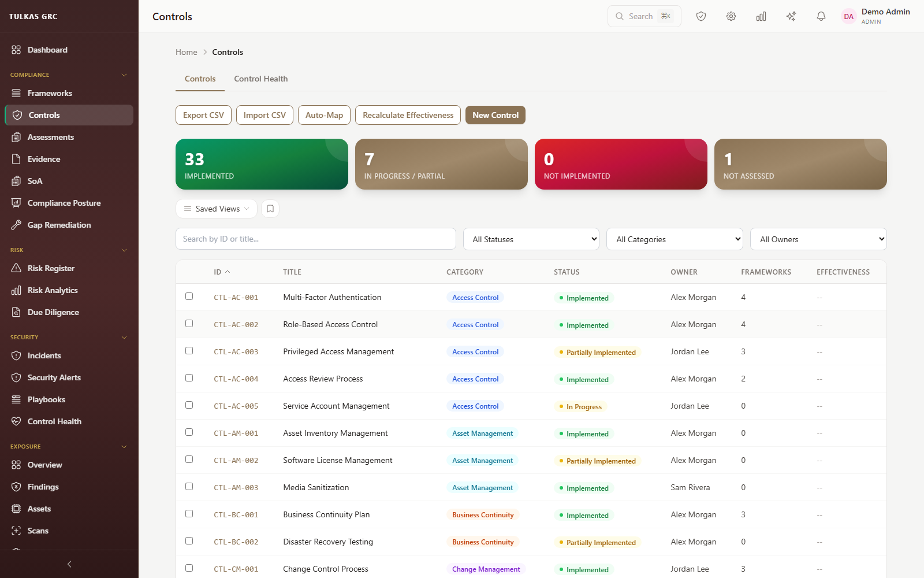Open the All Categories dropdown

point(675,239)
